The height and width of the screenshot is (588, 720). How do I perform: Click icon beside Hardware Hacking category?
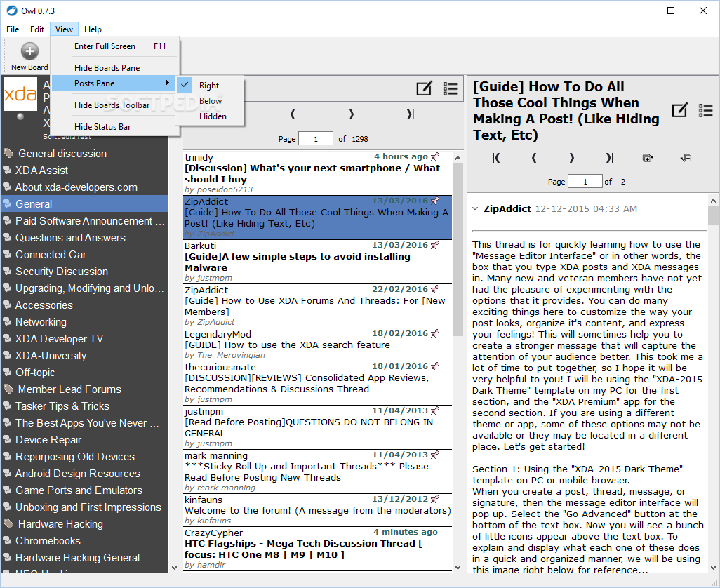coord(8,523)
